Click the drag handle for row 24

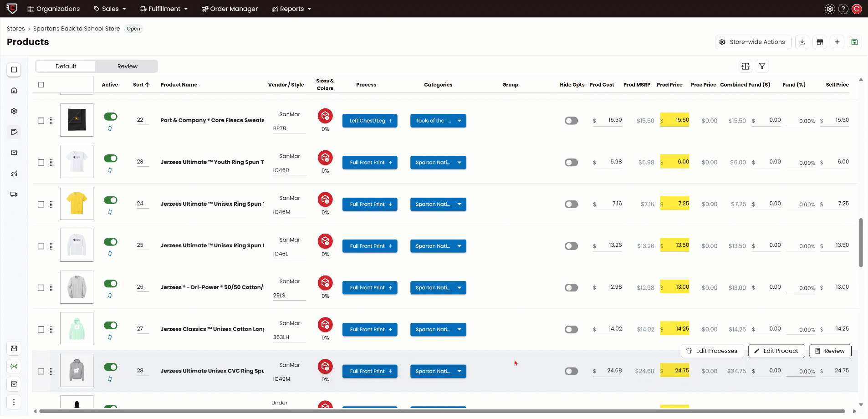pyautogui.click(x=51, y=204)
